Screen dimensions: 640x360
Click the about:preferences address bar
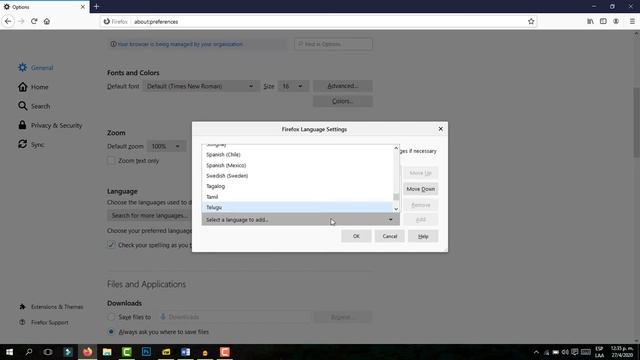[x=318, y=22]
